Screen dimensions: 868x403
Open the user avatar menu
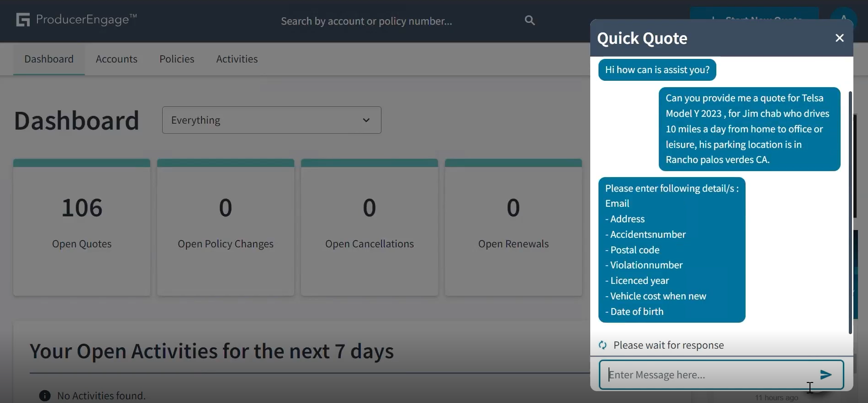click(843, 14)
